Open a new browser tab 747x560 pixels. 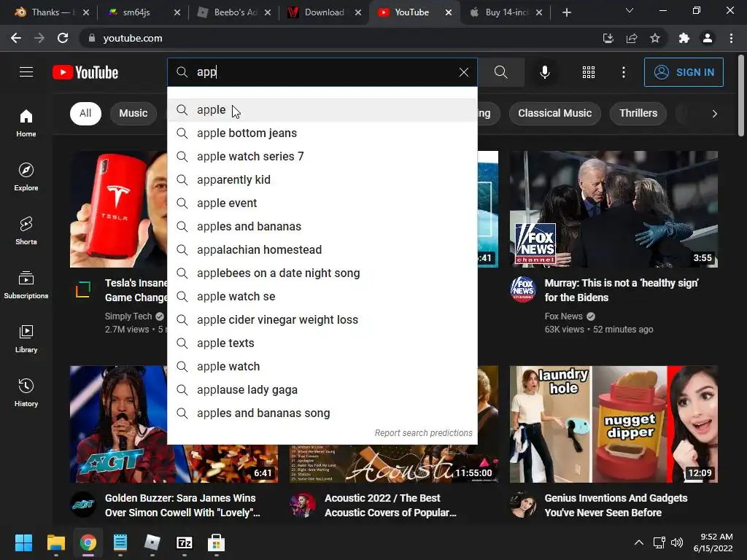tap(566, 12)
